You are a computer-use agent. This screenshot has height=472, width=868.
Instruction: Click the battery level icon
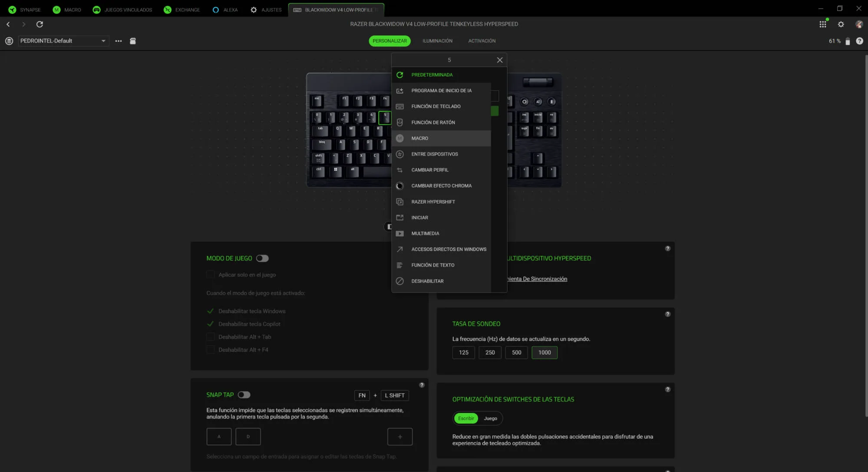coord(848,41)
